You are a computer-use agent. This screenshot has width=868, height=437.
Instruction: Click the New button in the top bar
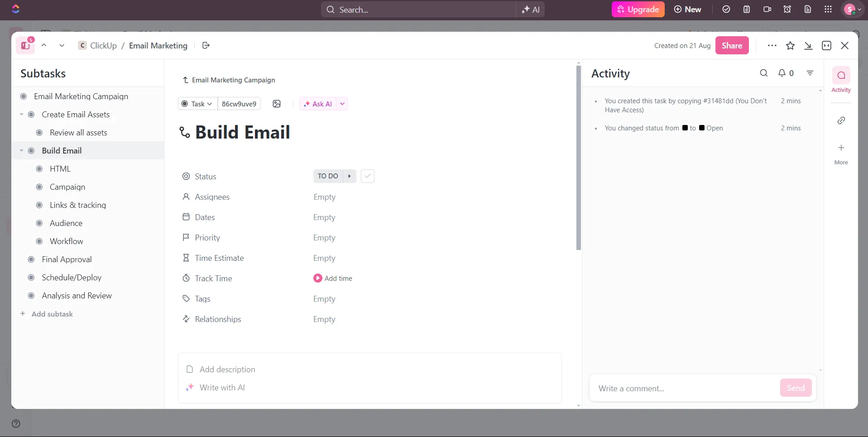tap(687, 10)
